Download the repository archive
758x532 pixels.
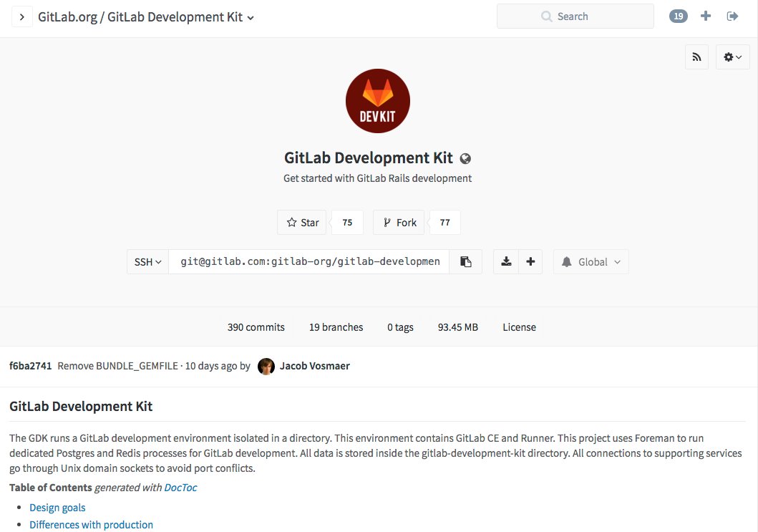(506, 261)
